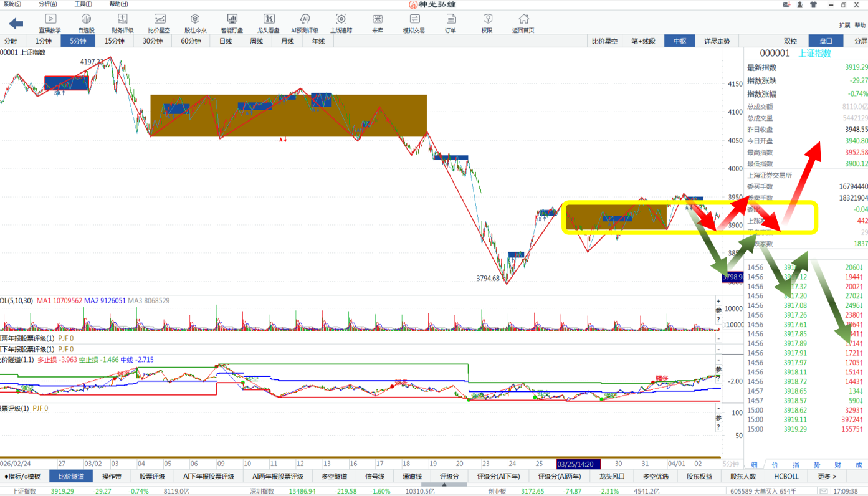The height and width of the screenshot is (496, 868).
Task: Open 直播教学 live teaching icon
Action: pos(50,23)
